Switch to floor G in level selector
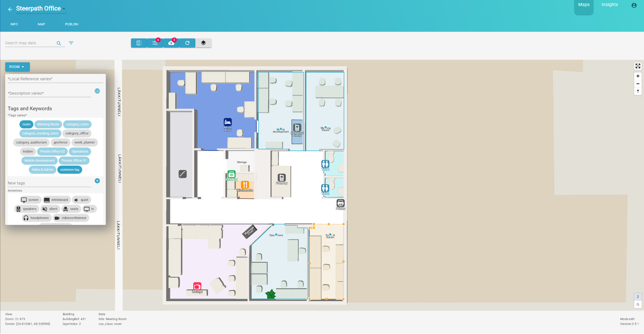Screen dimensions: 644x334 coord(638,304)
